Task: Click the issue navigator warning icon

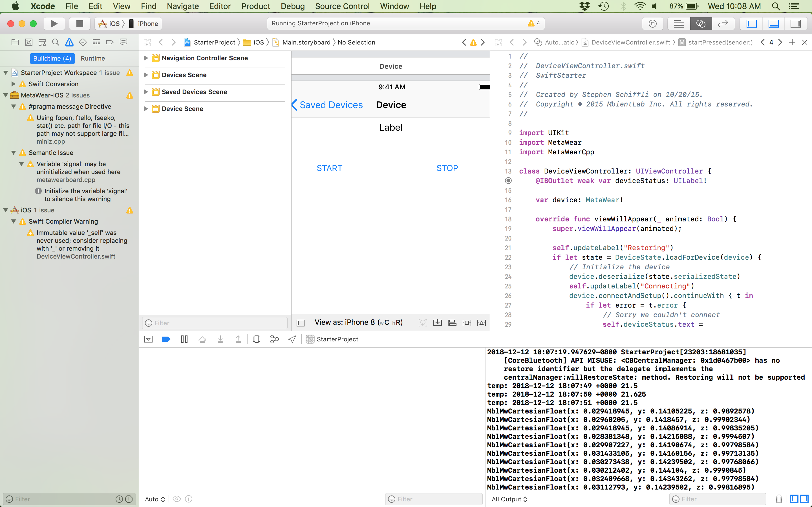Action: 69,41
